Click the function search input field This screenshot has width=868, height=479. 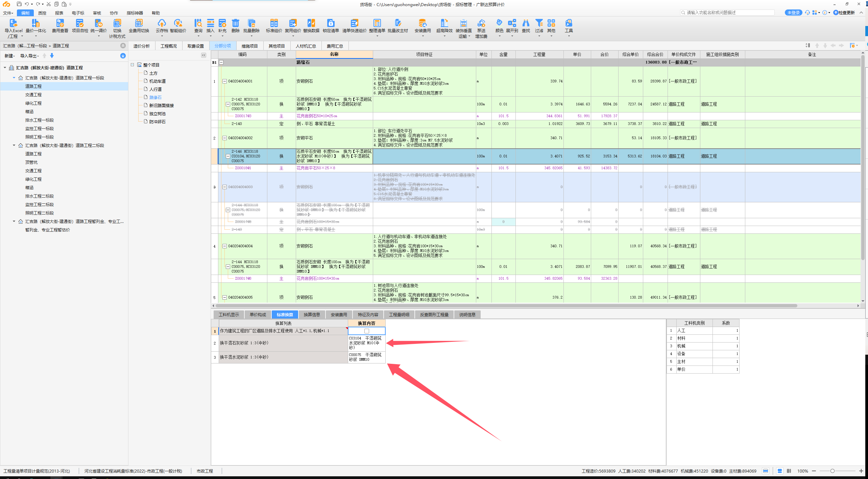727,12
